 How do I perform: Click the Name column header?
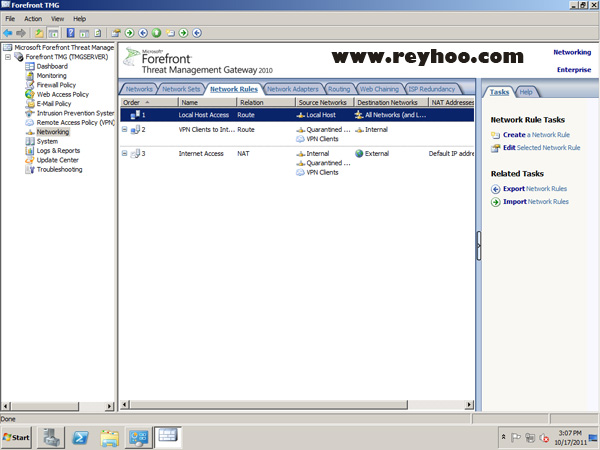(x=207, y=103)
